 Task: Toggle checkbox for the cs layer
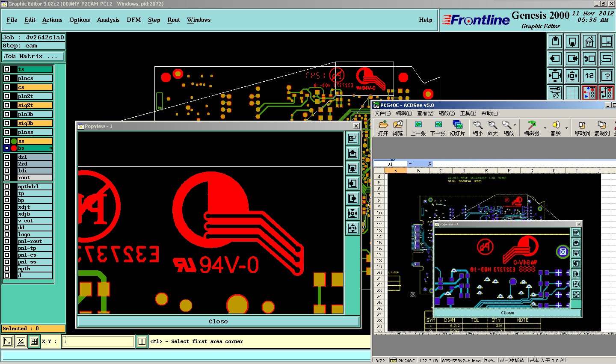[7, 87]
